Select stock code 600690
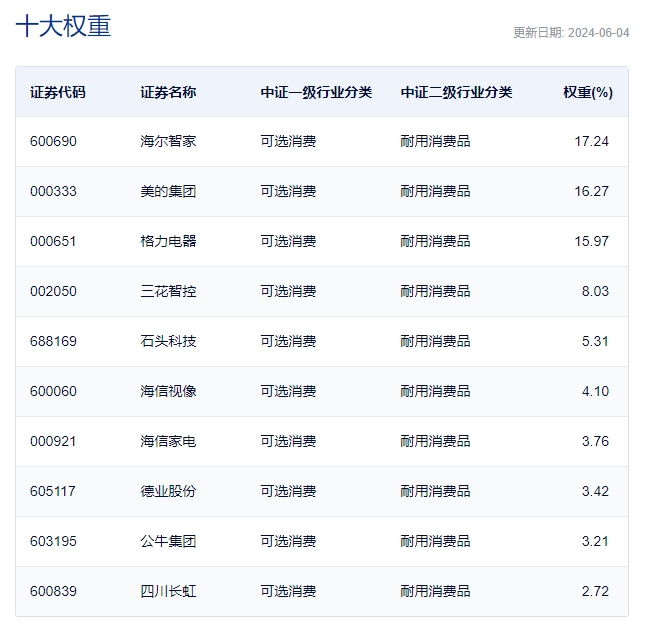This screenshot has width=645, height=630. click(x=53, y=141)
